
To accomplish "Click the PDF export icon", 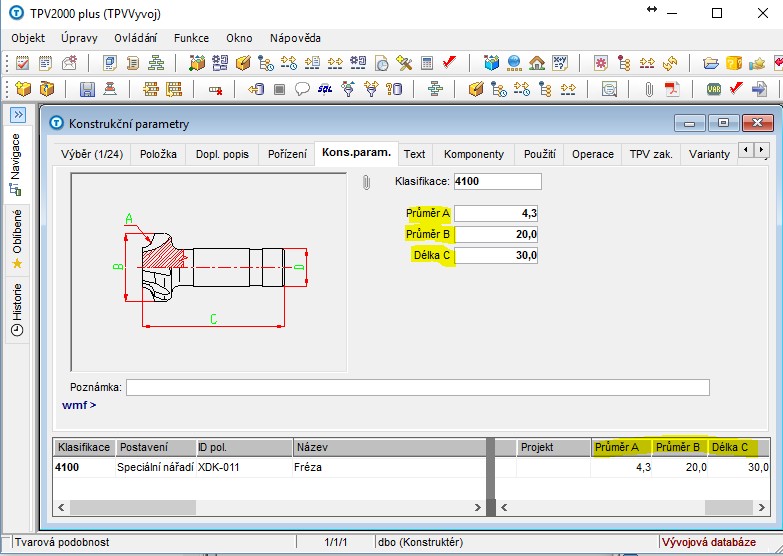I will click(x=672, y=89).
